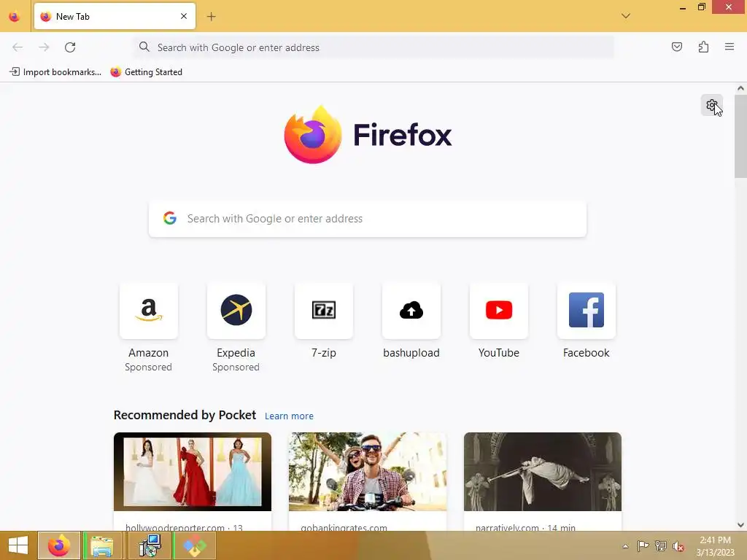
Task: Click the computer installer taskbar icon
Action: [150, 545]
